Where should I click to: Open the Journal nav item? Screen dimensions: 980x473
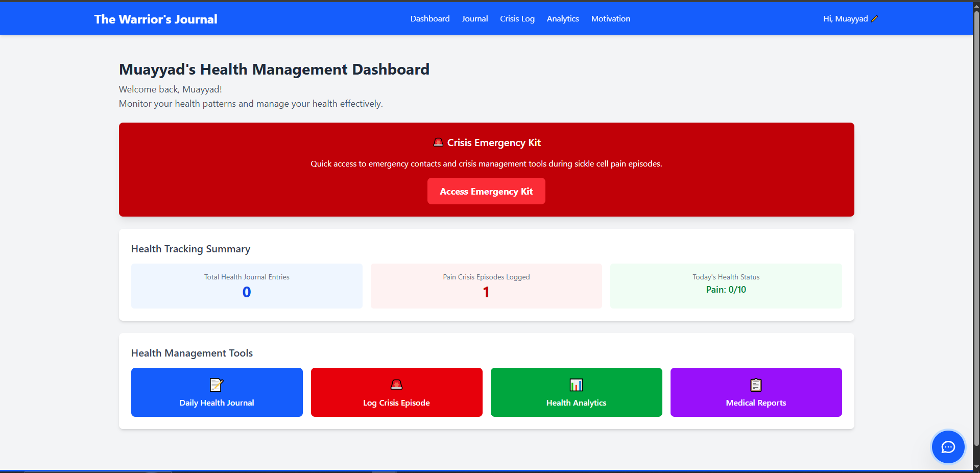[475, 19]
